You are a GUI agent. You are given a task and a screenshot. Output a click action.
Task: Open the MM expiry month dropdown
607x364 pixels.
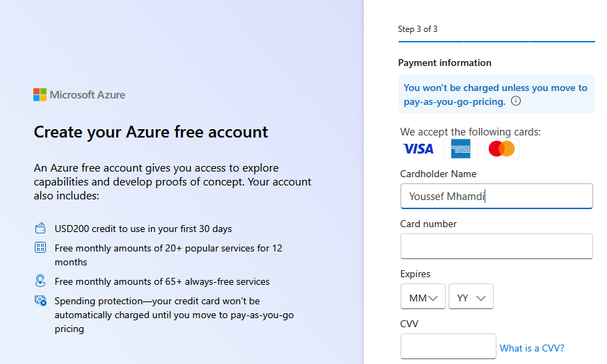[423, 298]
